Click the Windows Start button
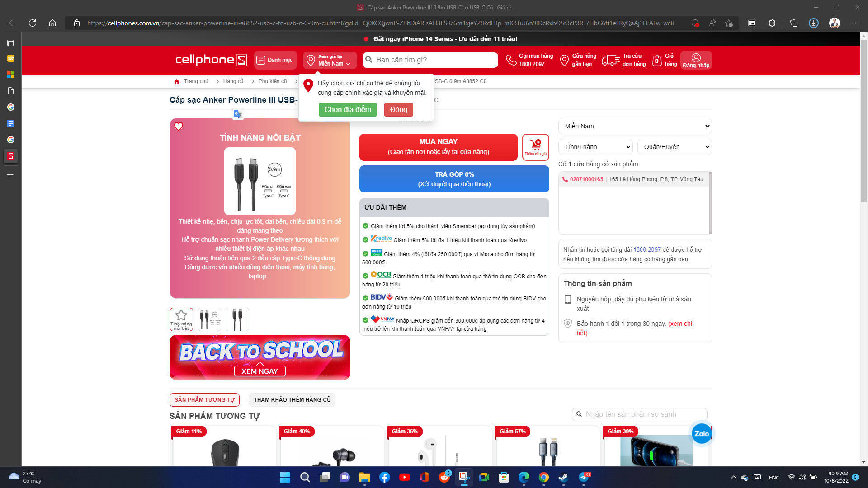Viewport: 868px width, 488px height. click(x=285, y=477)
